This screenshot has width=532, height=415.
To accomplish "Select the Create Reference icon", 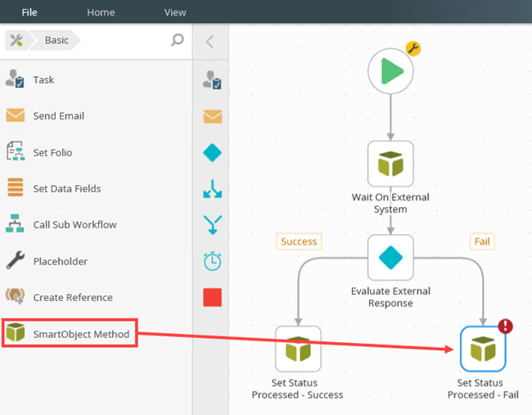I will point(15,296).
